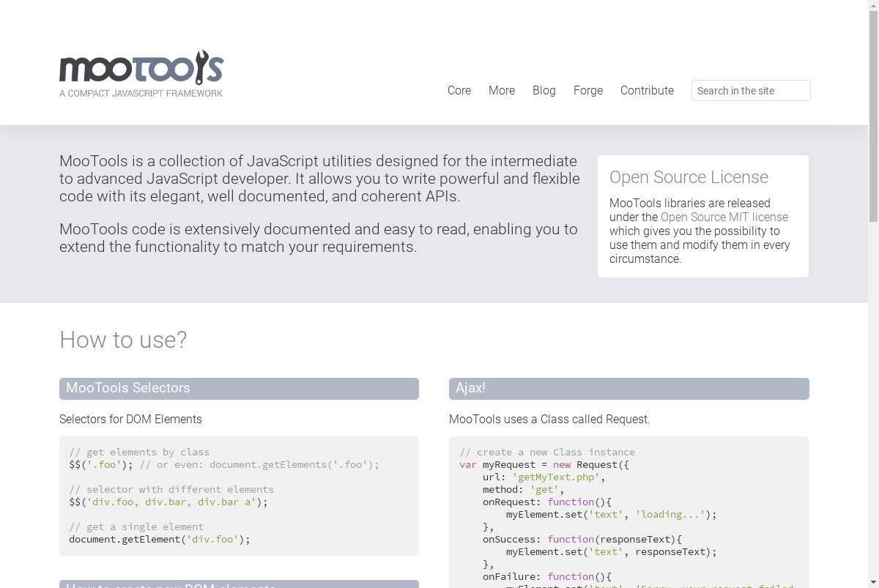Click the document.getElement('div.foo') line
Image resolution: width=879 pixels, height=588 pixels.
click(160, 540)
